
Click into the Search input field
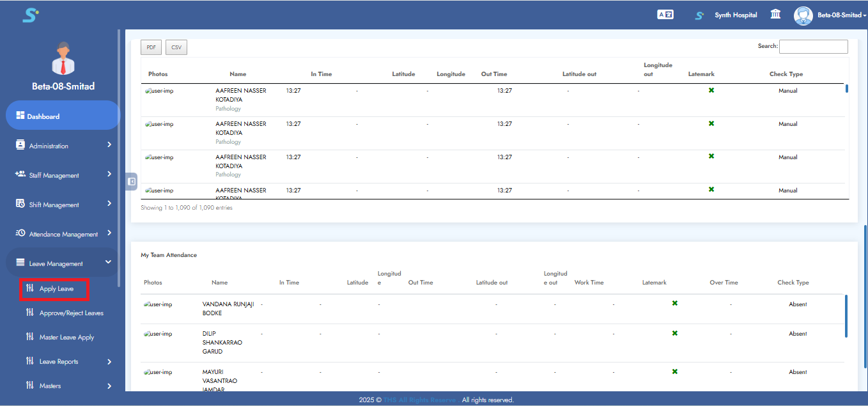click(813, 47)
